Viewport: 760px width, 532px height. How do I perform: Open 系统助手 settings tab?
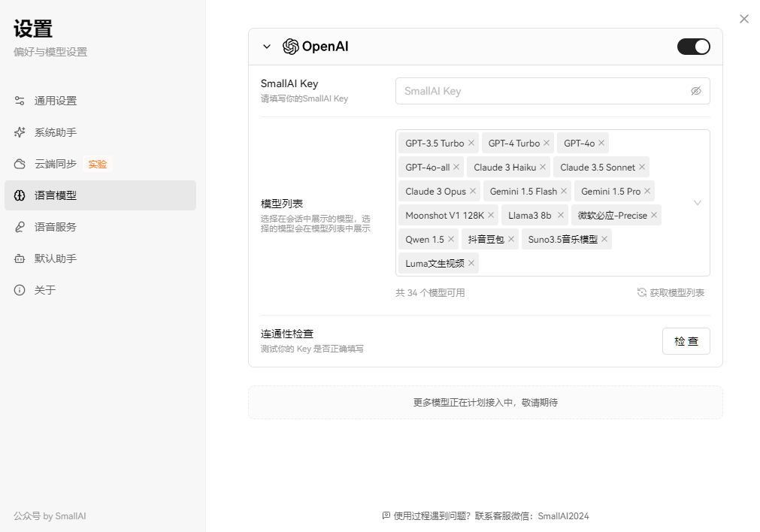100,132
